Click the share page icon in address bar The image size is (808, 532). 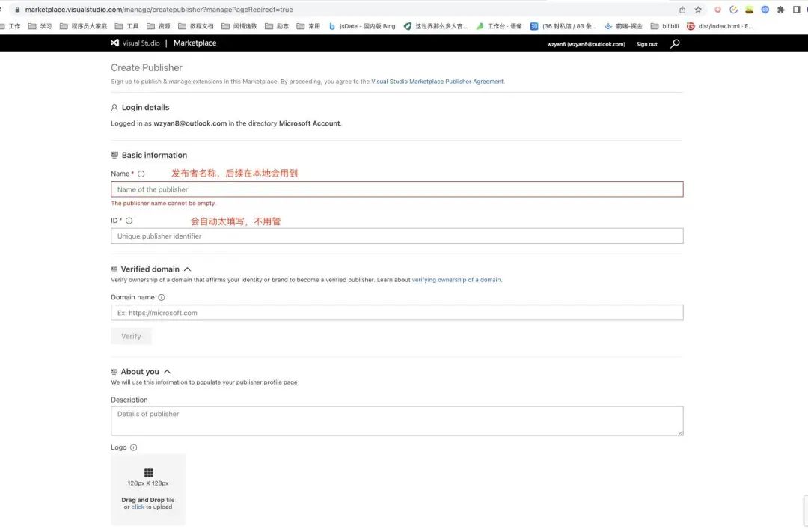click(682, 10)
